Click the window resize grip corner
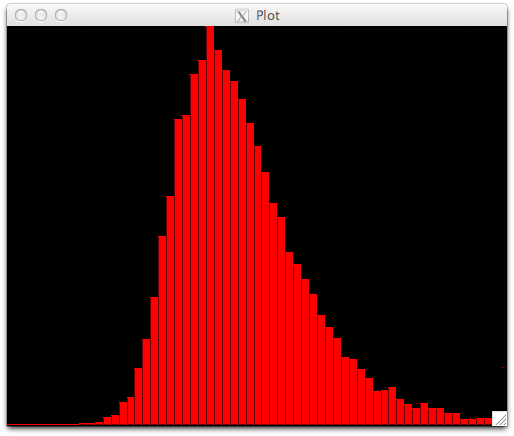514x436 pixels. click(x=499, y=418)
